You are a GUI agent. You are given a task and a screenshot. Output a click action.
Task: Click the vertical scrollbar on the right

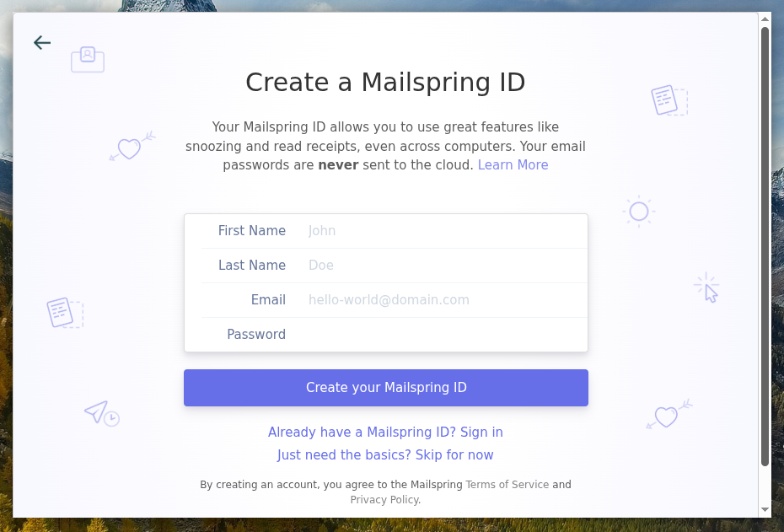765,253
